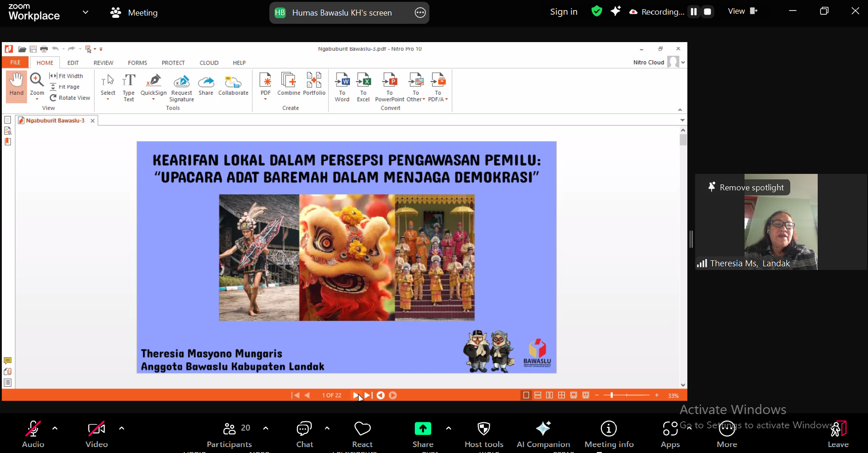
Task: Click Sign in on the Zoom title bar
Action: click(563, 11)
